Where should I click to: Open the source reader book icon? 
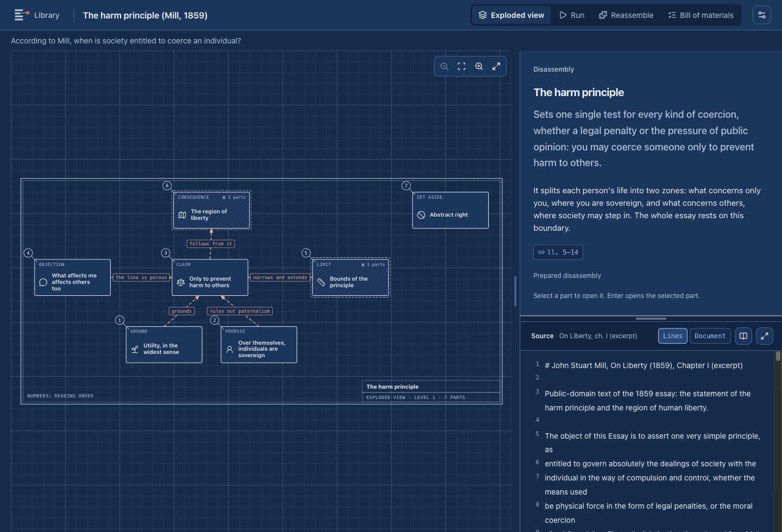743,336
